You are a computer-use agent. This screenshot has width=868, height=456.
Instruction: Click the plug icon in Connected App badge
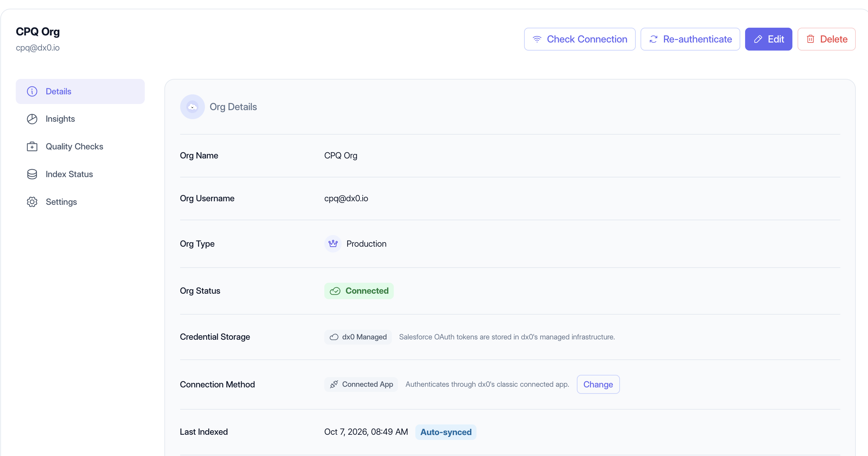click(x=334, y=384)
